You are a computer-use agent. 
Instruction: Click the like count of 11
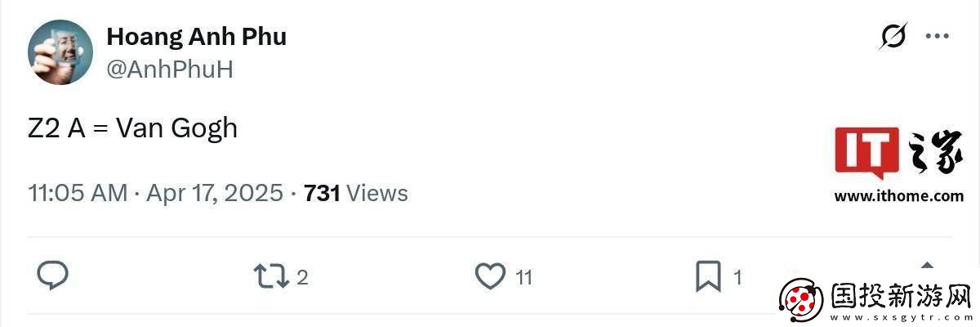(x=523, y=278)
